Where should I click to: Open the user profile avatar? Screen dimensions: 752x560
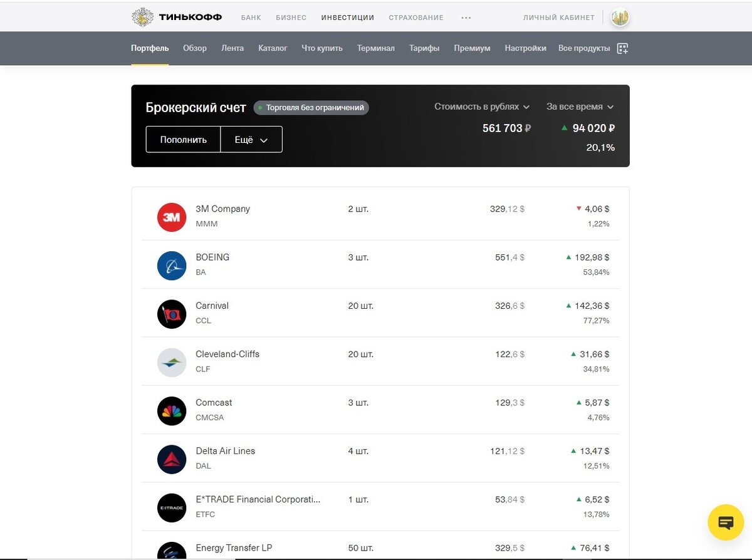coord(620,18)
